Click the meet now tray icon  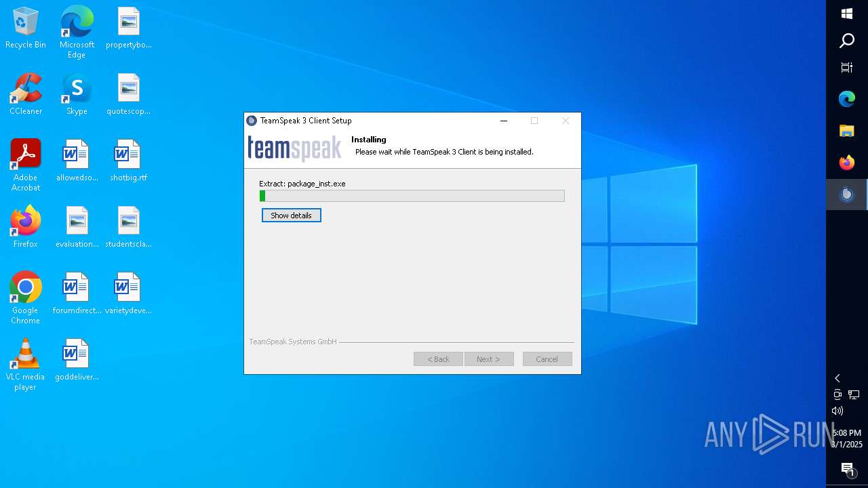click(x=837, y=394)
